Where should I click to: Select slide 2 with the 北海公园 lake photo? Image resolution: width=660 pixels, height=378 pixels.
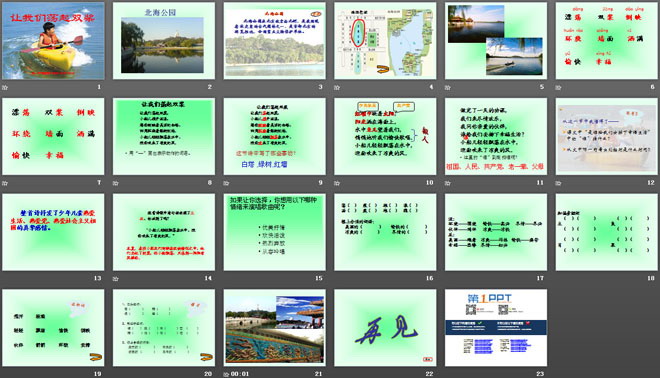click(x=164, y=40)
